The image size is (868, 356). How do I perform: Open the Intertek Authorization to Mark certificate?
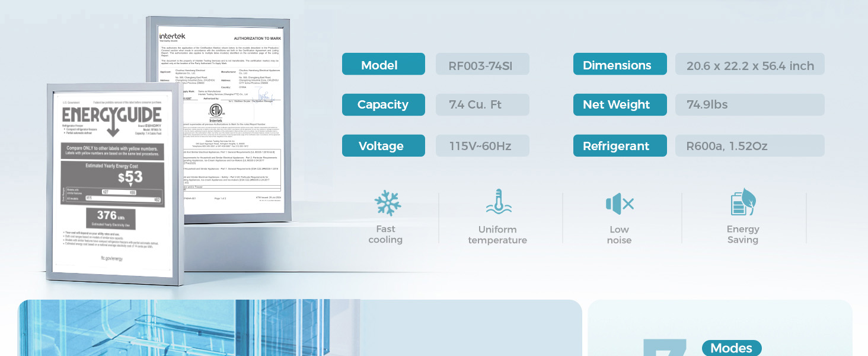[x=219, y=120]
